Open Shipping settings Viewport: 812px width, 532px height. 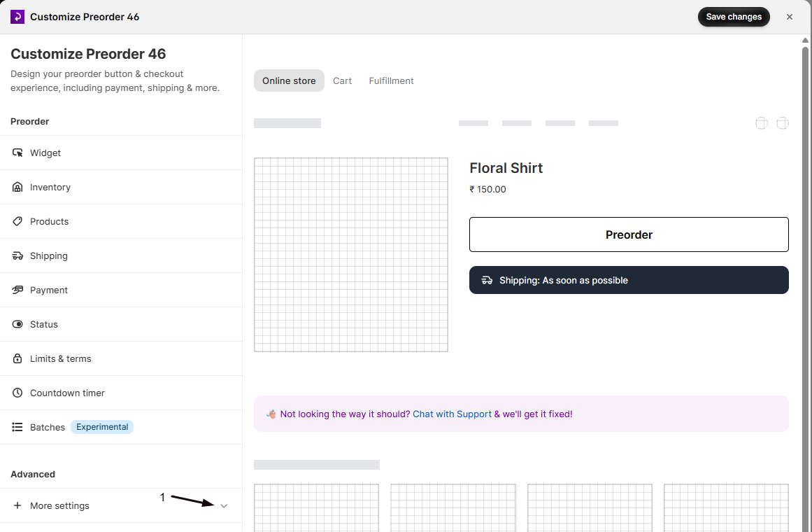click(121, 255)
